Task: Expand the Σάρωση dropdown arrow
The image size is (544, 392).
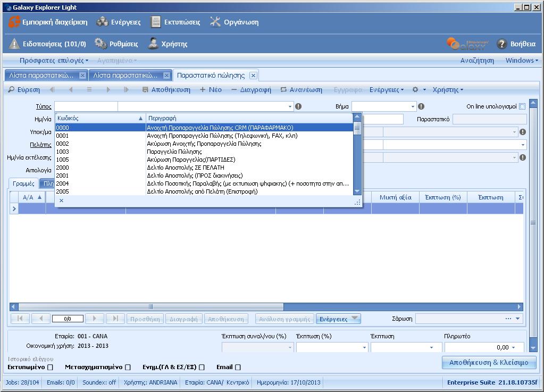Action: tap(517, 319)
